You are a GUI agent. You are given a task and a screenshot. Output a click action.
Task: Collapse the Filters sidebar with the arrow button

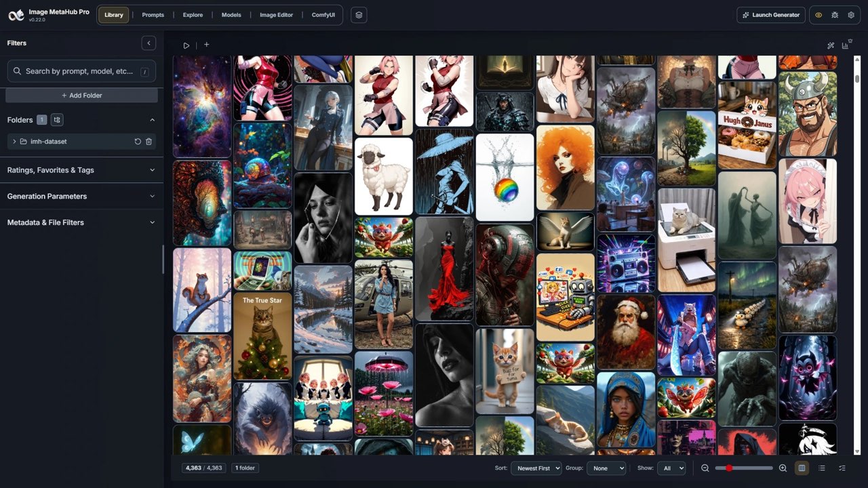[x=149, y=43]
